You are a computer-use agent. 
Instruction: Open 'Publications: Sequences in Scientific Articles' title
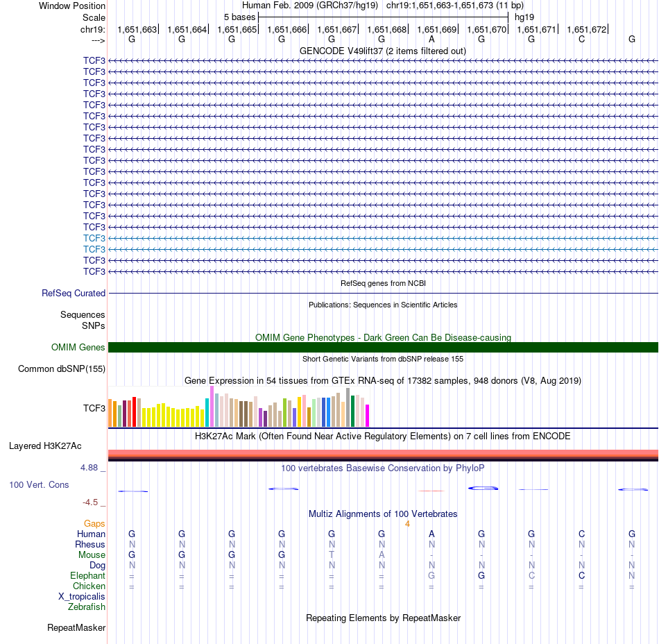pos(383,305)
